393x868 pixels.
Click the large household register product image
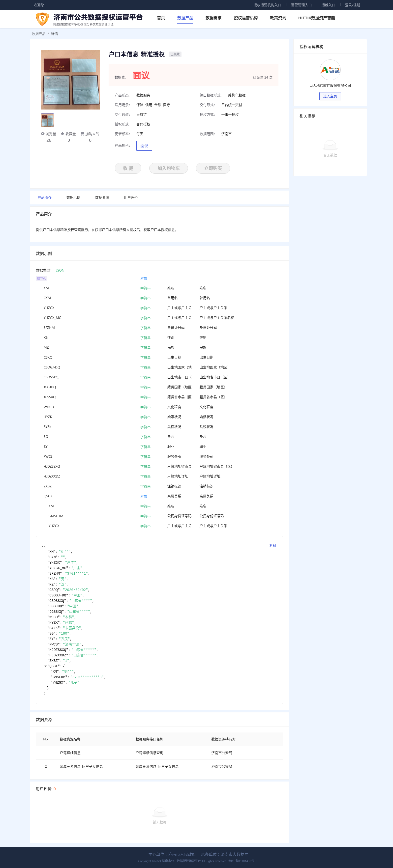pyautogui.click(x=70, y=80)
